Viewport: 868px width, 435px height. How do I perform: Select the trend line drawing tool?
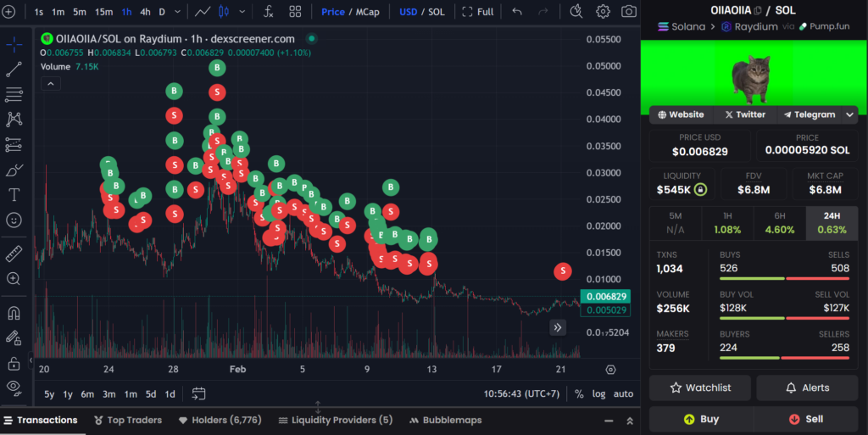tap(14, 70)
